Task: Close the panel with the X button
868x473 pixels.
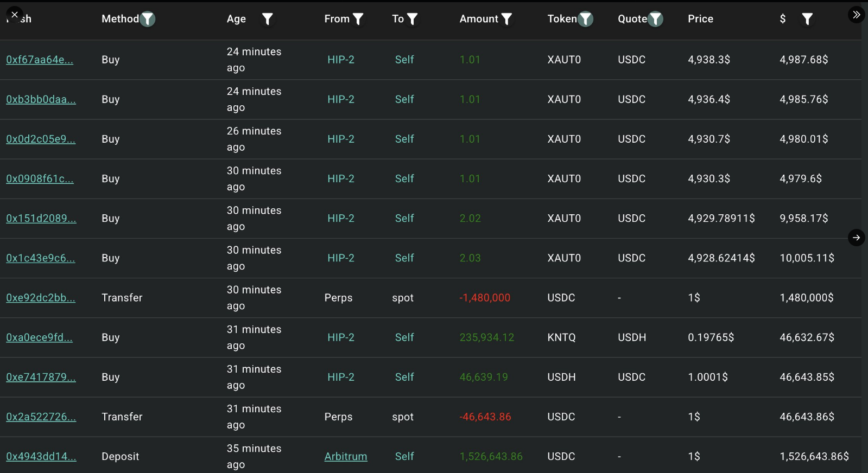Action: tap(15, 15)
